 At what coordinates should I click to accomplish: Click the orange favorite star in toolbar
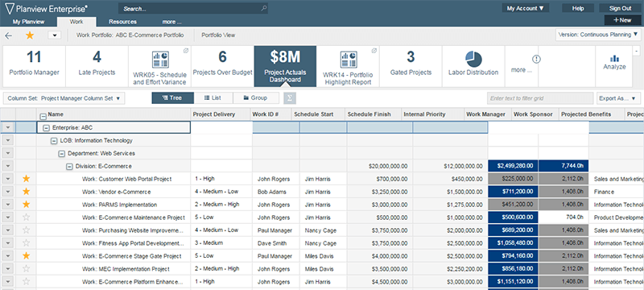pyautogui.click(x=30, y=35)
